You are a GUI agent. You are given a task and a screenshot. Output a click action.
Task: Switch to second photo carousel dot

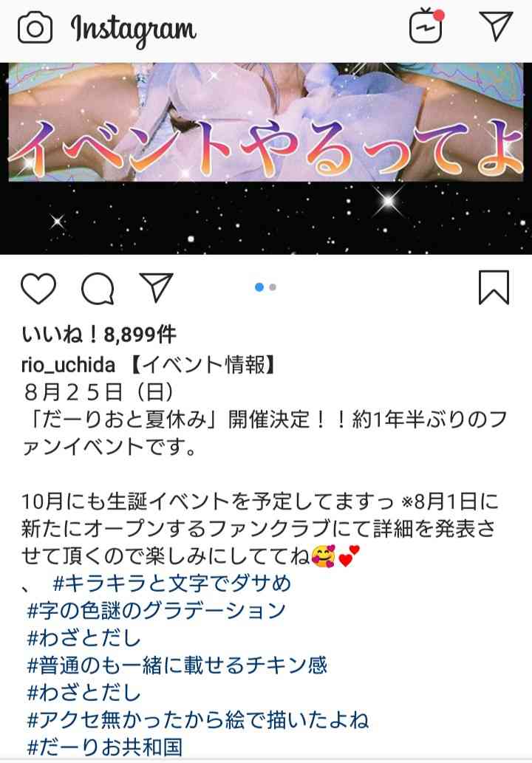click(x=273, y=287)
